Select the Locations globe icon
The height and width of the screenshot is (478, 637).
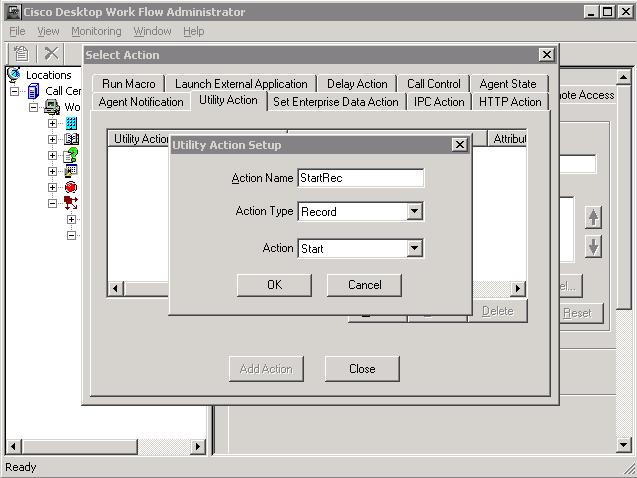point(14,75)
